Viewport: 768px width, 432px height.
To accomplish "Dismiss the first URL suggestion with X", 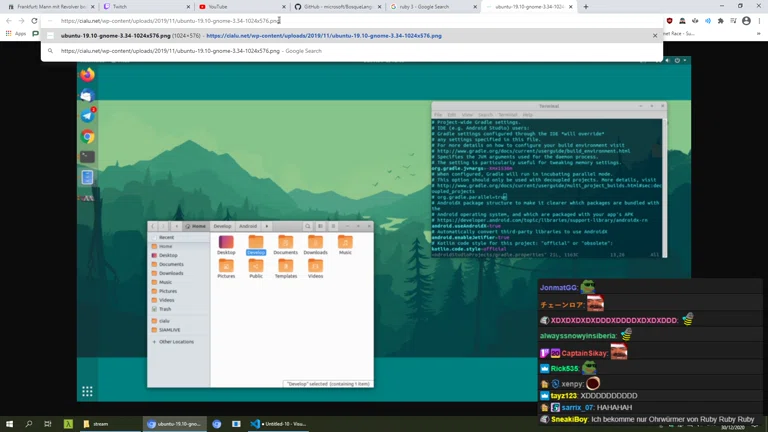I will (655, 36).
